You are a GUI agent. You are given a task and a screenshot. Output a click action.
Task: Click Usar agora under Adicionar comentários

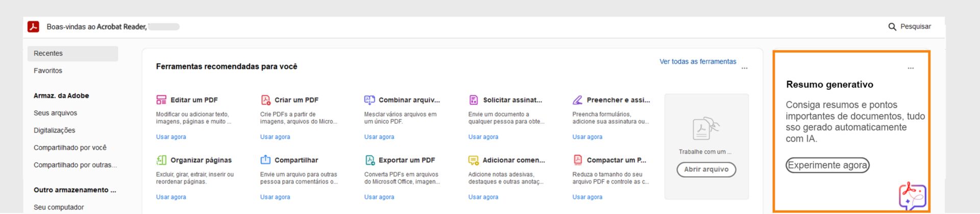tap(483, 197)
